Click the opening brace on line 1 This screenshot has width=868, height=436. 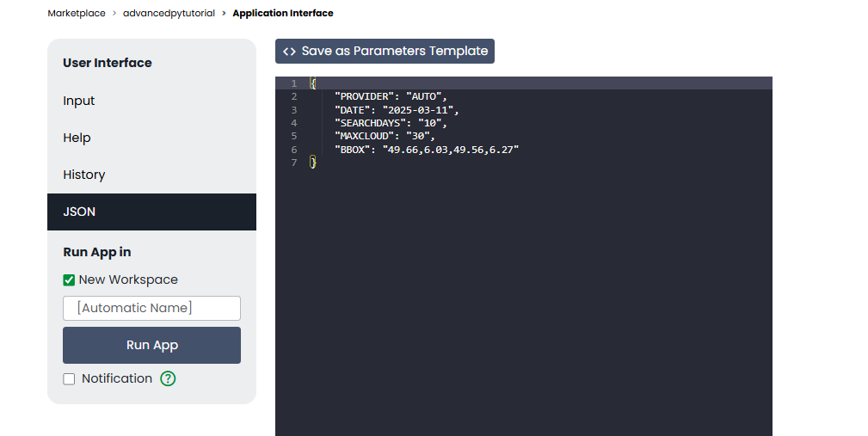click(x=313, y=83)
